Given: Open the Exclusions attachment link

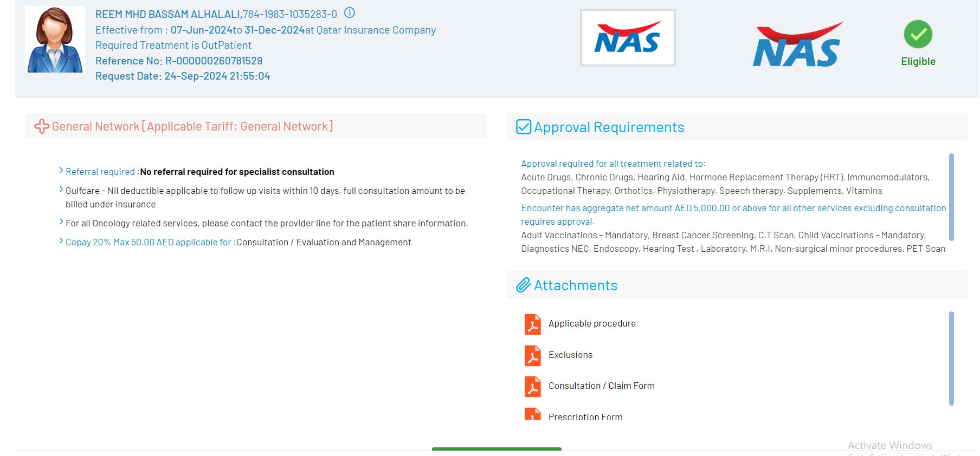Looking at the screenshot, I should click(570, 355).
